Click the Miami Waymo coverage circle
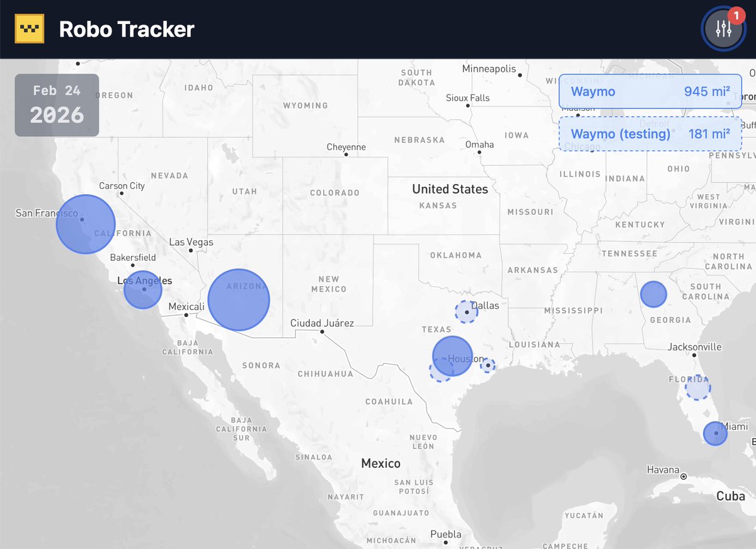Viewport: 756px width, 549px height. 715,434
